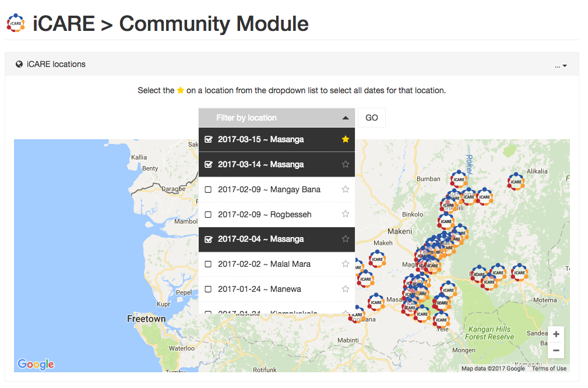Uncheck the 2017-03-15 Masanga checkbox

(209, 139)
